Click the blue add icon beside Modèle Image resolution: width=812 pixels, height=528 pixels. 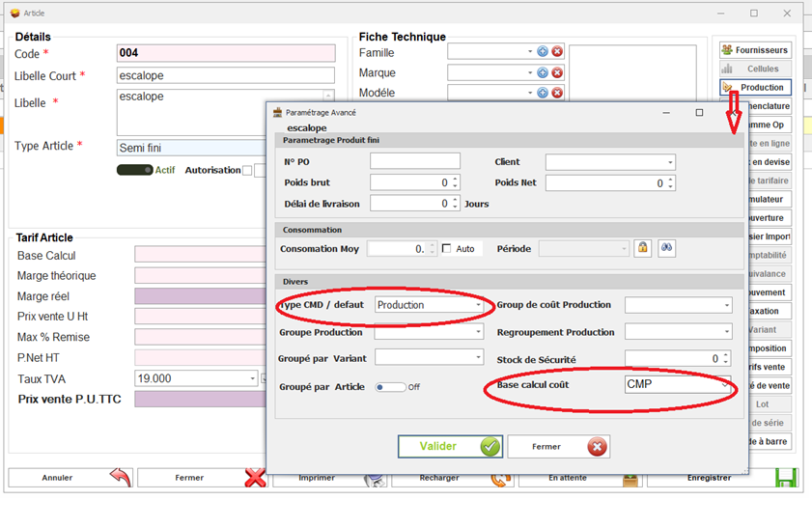point(543,93)
